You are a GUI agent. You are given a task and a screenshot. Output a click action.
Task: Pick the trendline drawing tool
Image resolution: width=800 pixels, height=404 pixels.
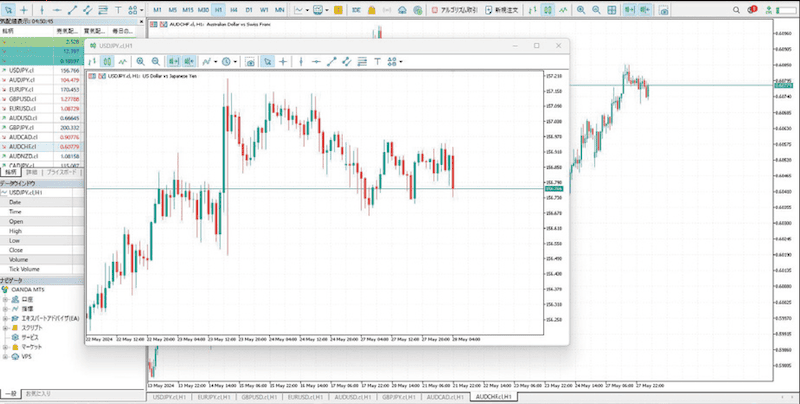click(72, 10)
